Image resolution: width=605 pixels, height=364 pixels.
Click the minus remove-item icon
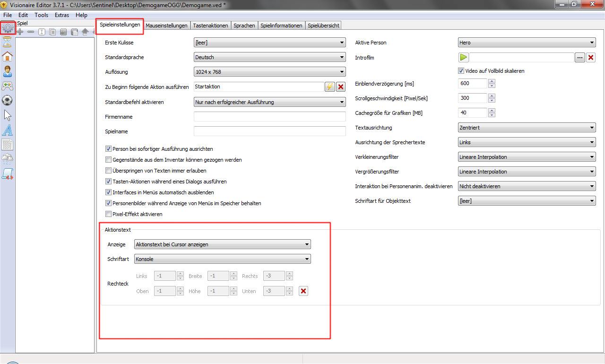point(31,32)
